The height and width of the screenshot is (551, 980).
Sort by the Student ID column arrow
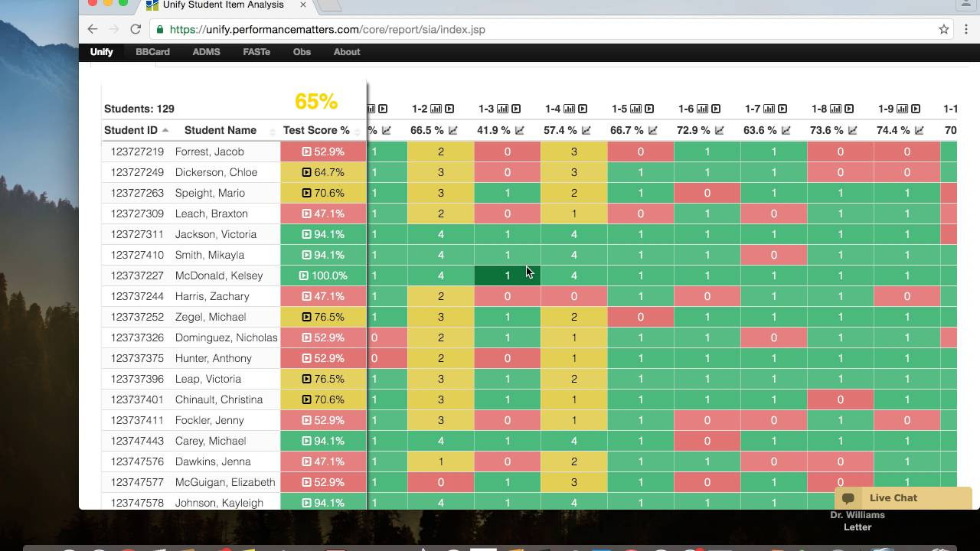click(165, 130)
